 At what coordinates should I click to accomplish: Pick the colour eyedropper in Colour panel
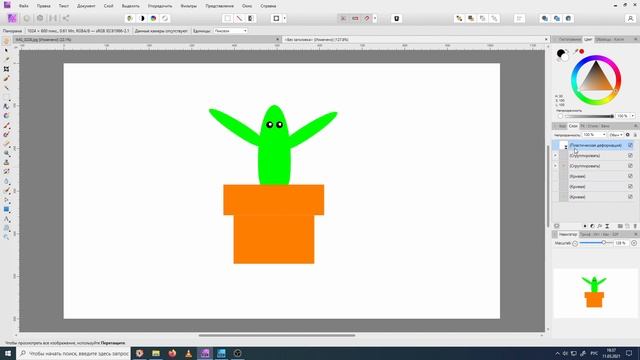pos(576,51)
